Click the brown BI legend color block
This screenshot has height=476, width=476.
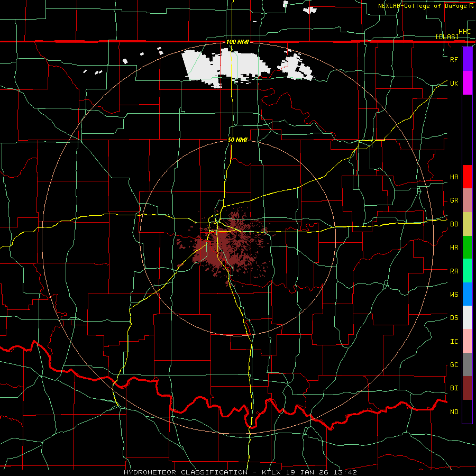point(467,388)
